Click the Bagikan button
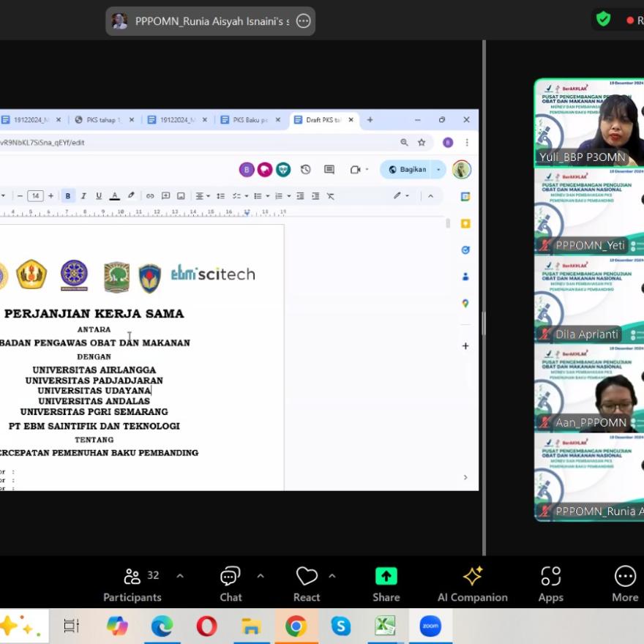 click(408, 170)
